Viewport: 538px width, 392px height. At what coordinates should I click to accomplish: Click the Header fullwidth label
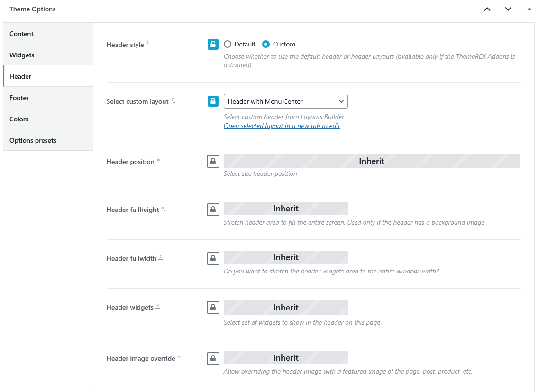pyautogui.click(x=131, y=258)
